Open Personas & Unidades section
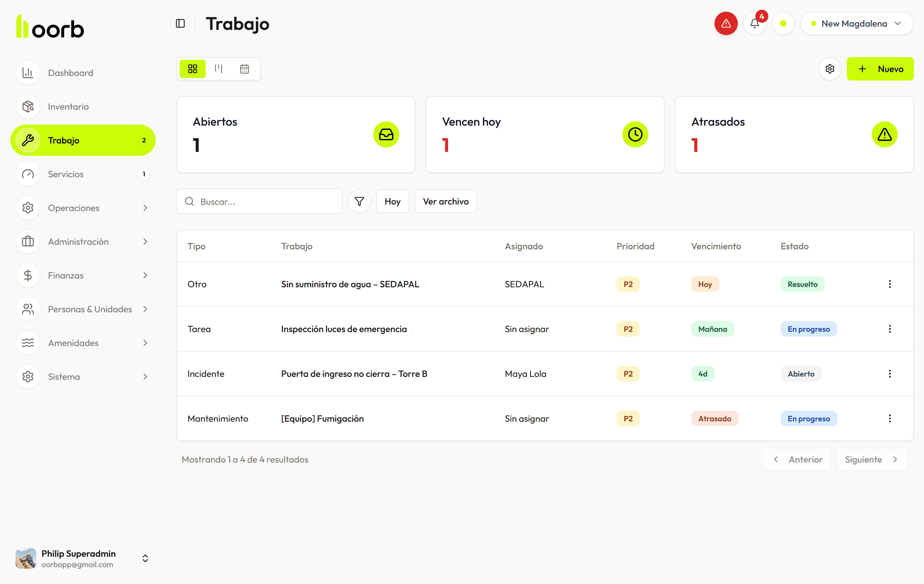Screen dimensions: 924x584 pyautogui.click(x=90, y=309)
